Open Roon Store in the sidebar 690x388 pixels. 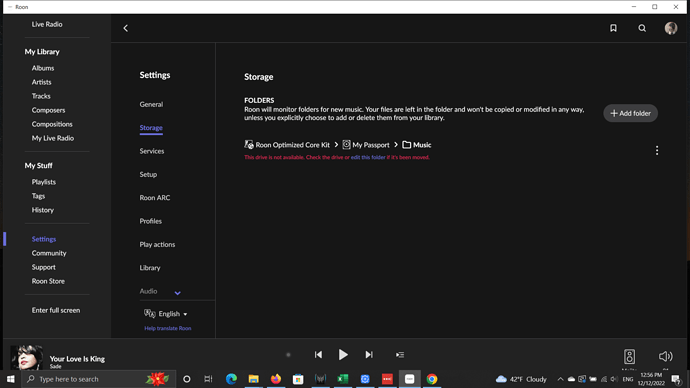coord(48,281)
